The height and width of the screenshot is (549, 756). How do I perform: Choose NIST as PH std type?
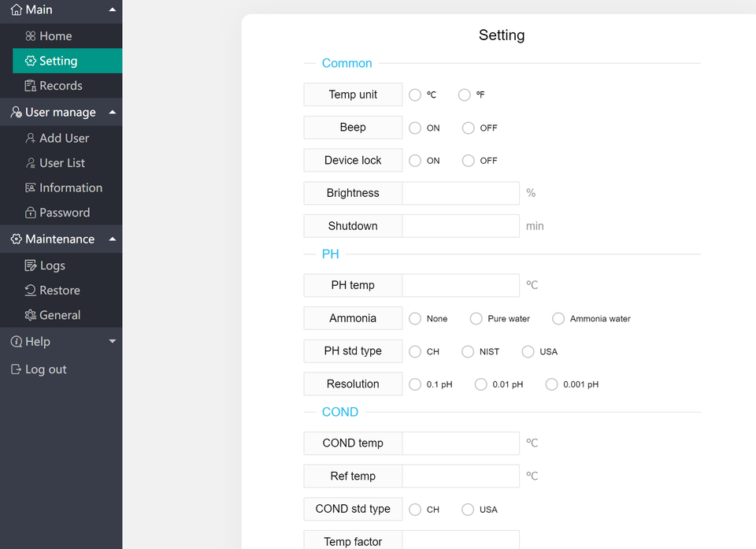pyautogui.click(x=468, y=351)
